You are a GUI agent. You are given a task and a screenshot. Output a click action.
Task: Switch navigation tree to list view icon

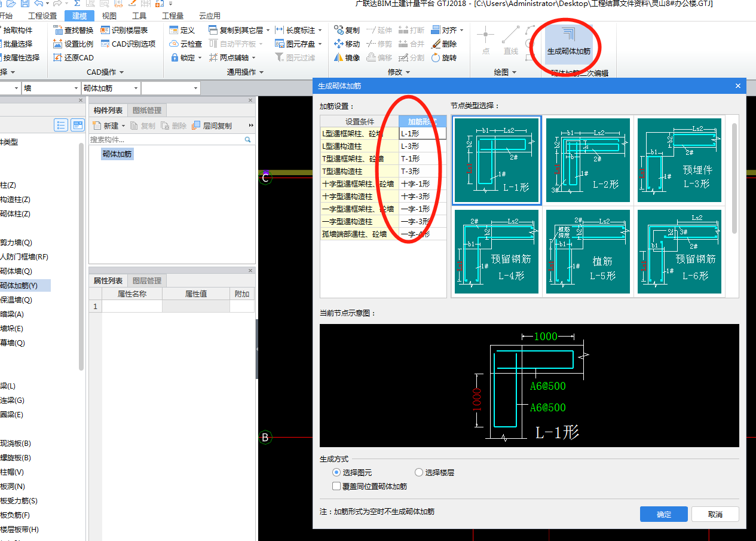61,125
